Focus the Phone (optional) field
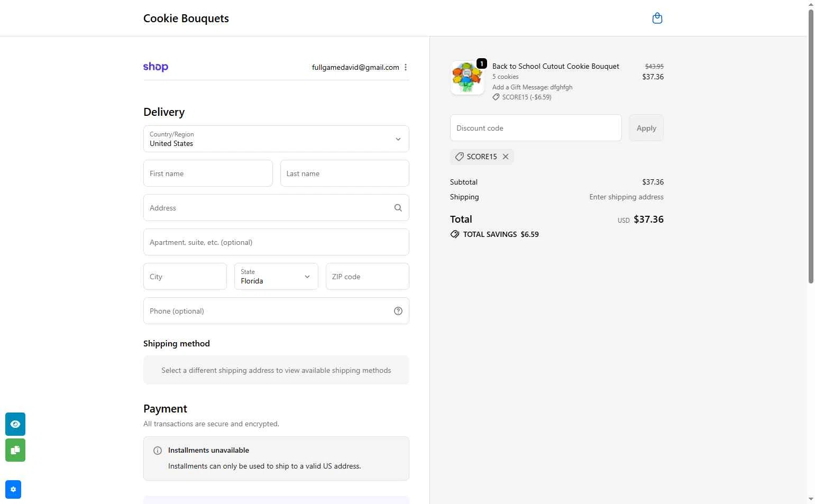This screenshot has height=504, width=815. coord(276,311)
